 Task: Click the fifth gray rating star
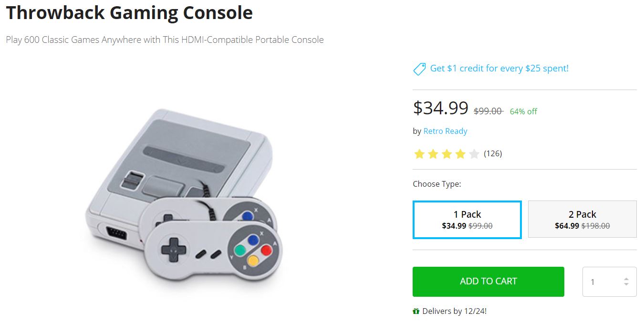coord(474,154)
